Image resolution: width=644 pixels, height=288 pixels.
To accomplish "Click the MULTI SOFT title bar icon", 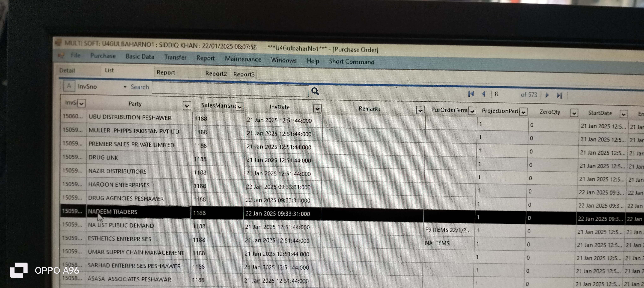I will coord(58,42).
